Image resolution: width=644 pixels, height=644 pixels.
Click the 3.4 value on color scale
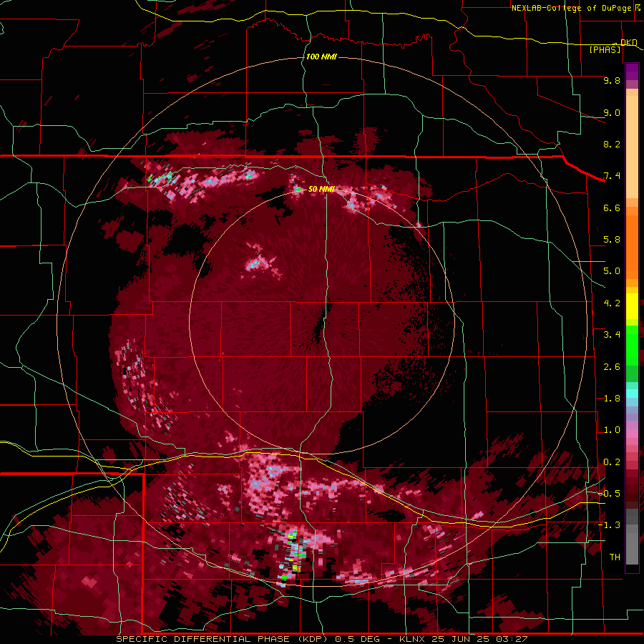pyautogui.click(x=612, y=335)
